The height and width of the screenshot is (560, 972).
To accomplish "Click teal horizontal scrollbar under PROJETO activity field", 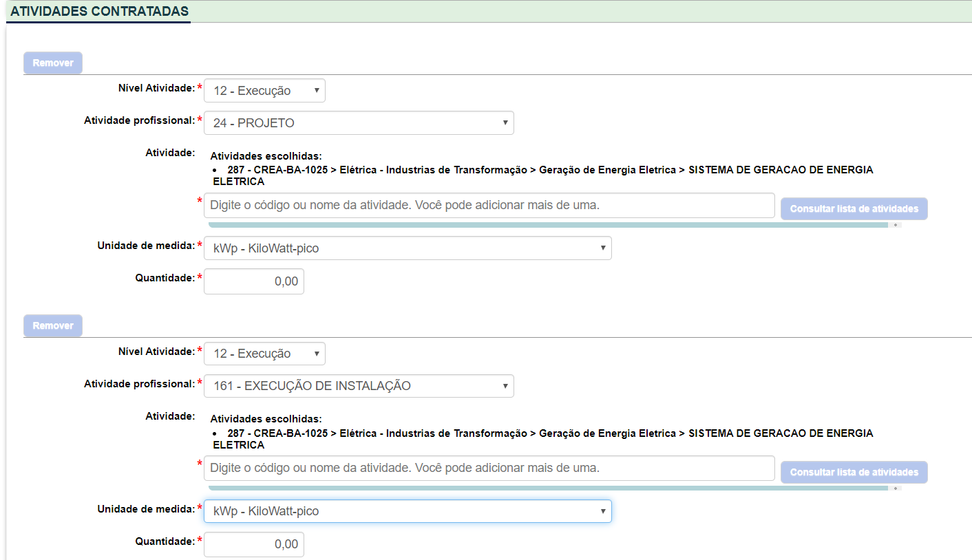I will click(x=547, y=225).
